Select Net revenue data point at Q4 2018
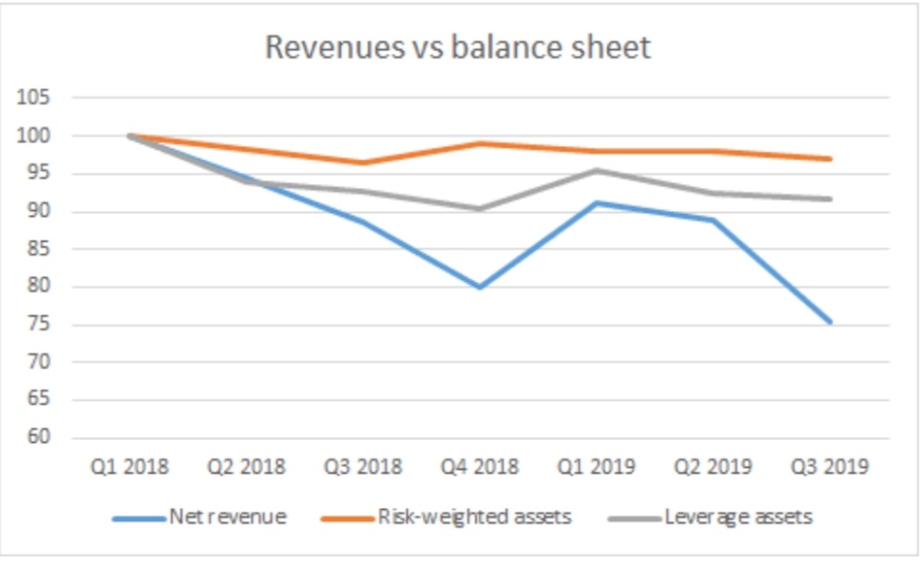 click(480, 287)
